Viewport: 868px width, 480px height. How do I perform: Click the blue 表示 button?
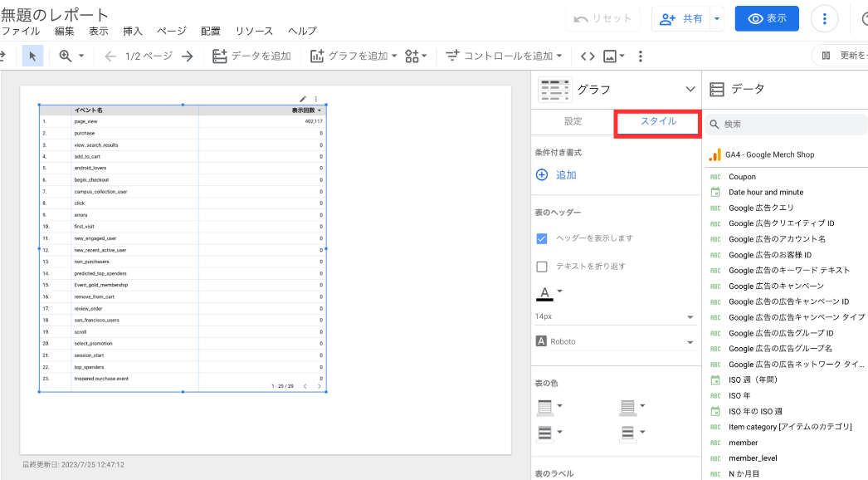(x=767, y=18)
